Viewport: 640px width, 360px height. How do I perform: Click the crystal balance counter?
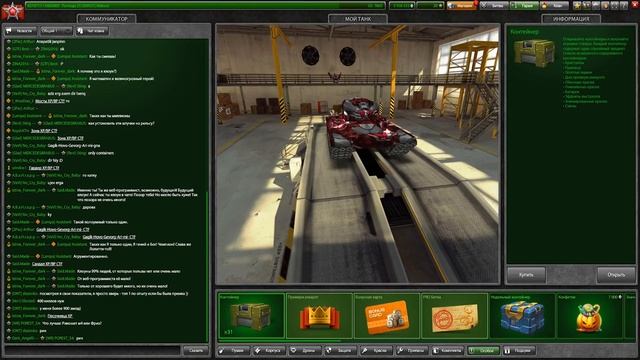pos(402,6)
